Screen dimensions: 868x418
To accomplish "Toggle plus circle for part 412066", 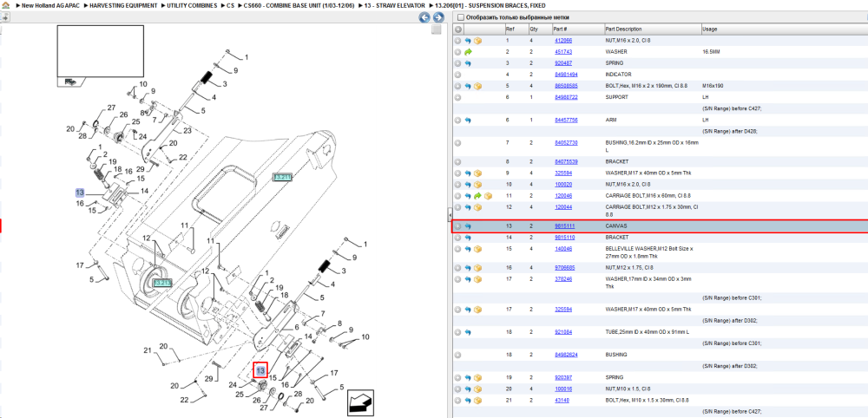I will click(457, 41).
